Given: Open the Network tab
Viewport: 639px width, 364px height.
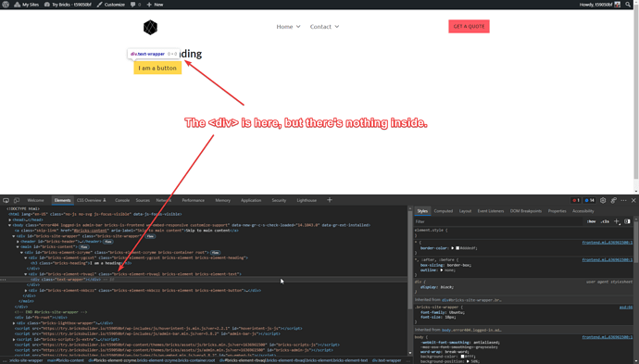Looking at the screenshot, I should [x=163, y=200].
